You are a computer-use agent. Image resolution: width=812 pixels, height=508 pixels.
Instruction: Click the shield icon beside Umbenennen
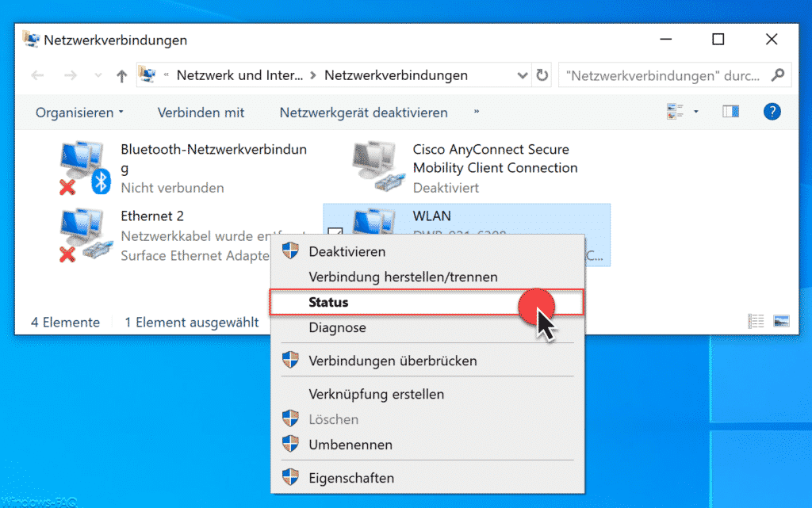click(290, 444)
